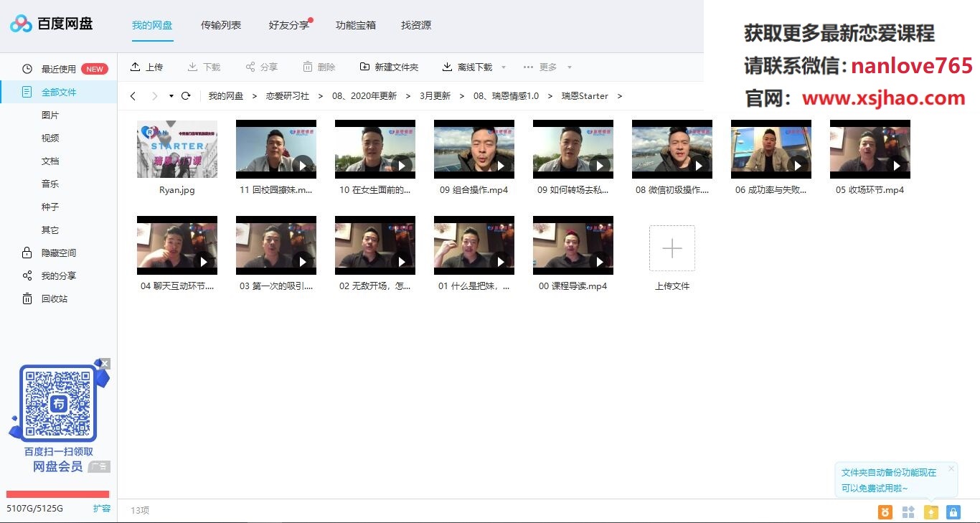Screen dimensions: 980x523
Task: Switch to 传输列表 tab
Action: point(221,25)
